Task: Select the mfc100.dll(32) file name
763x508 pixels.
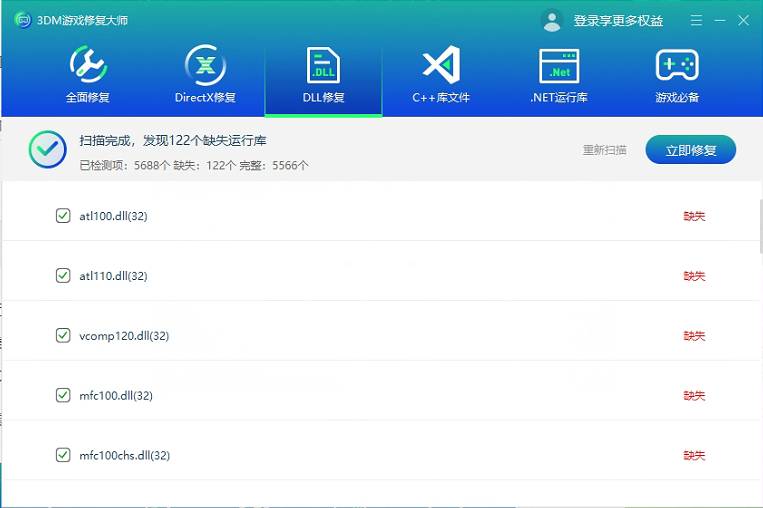Action: pos(116,395)
